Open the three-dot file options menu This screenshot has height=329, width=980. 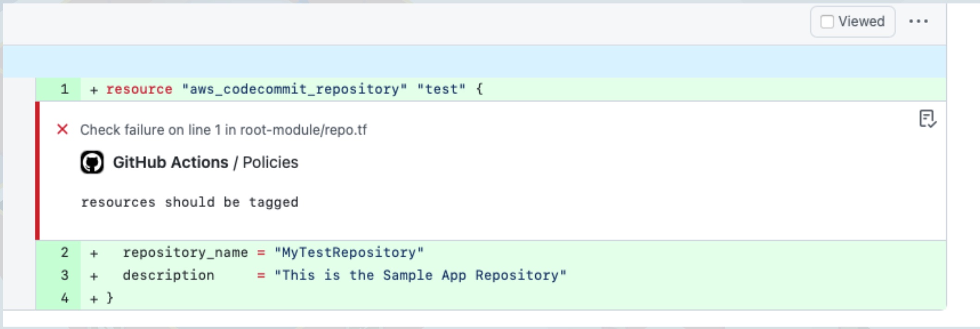click(x=918, y=21)
